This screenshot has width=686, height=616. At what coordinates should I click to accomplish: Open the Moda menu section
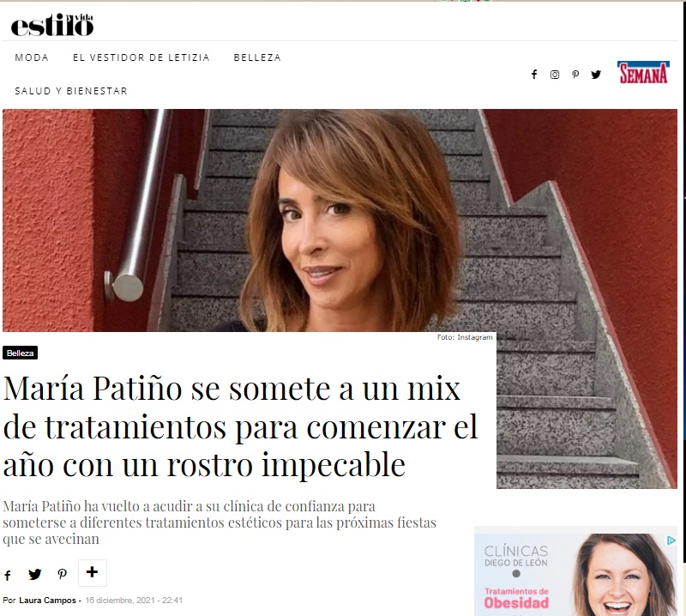point(32,57)
